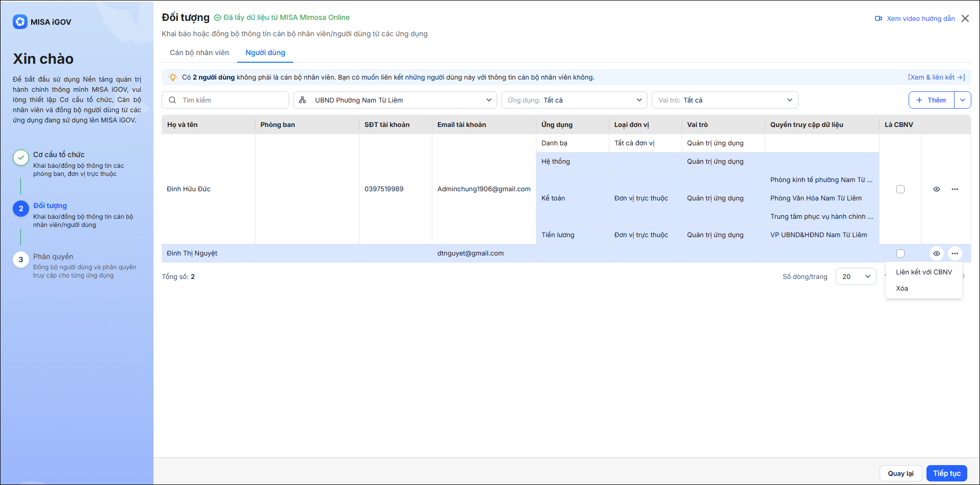Click Phòng kinh tế phường Nam Từ cell
This screenshot has height=485, width=980.
pos(821,180)
